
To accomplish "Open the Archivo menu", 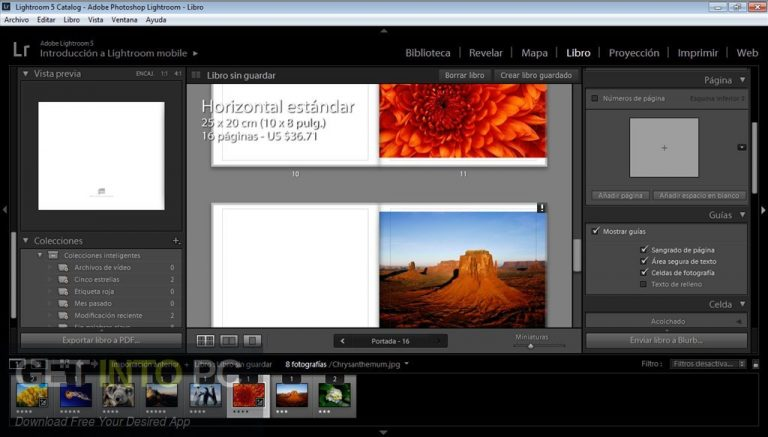I will 16,20.
